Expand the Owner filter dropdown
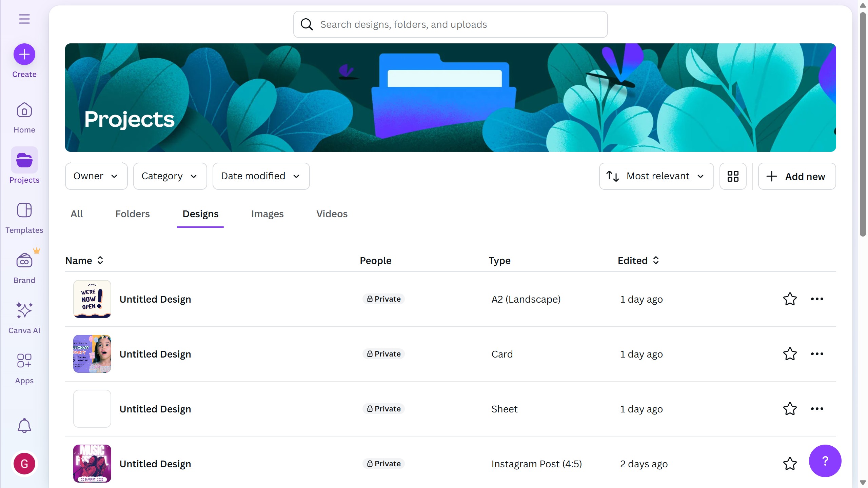 pos(96,176)
